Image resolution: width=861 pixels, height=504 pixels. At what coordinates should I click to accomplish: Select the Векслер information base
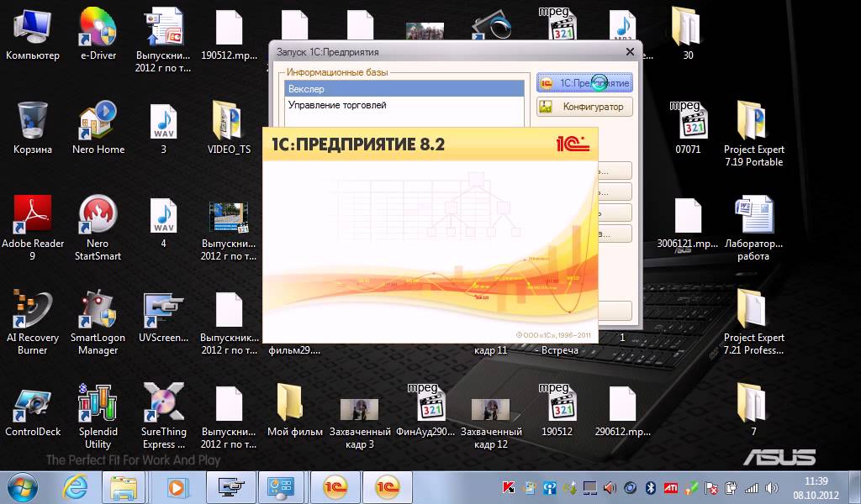[404, 89]
